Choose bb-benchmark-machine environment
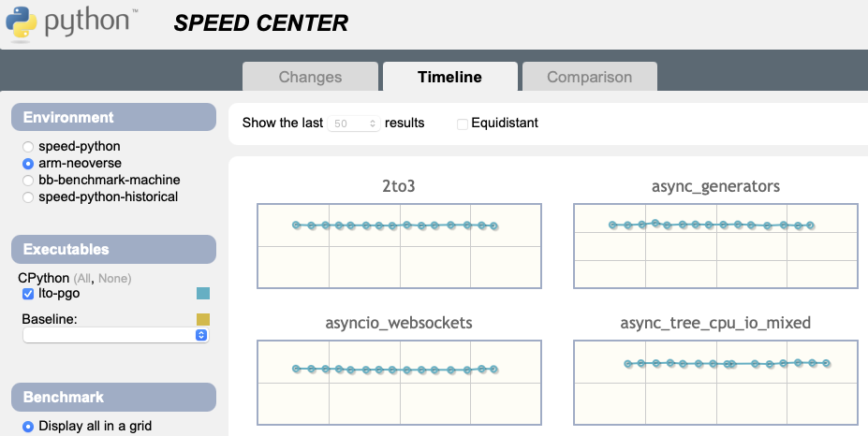 [x=28, y=180]
